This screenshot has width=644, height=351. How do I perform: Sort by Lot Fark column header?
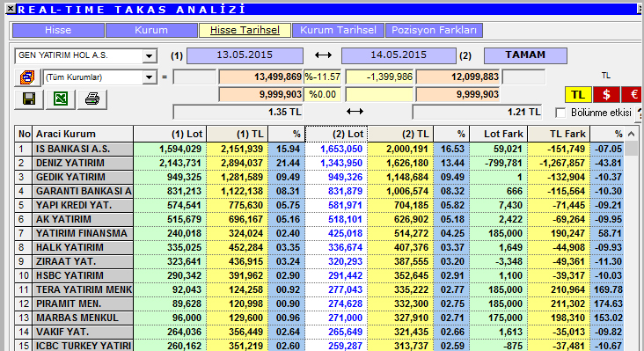498,134
